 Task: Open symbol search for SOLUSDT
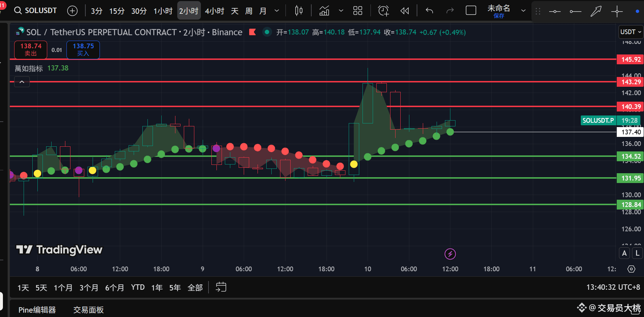[x=36, y=11]
